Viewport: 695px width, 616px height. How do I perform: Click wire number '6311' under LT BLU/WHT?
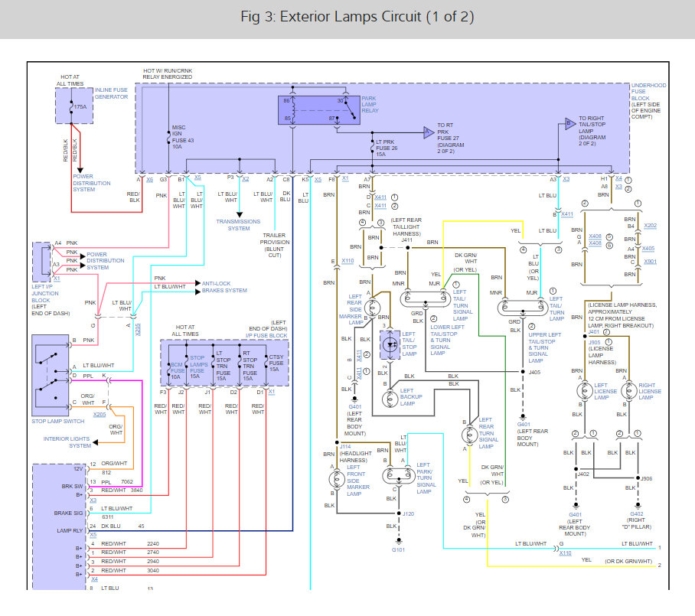pos(108,517)
